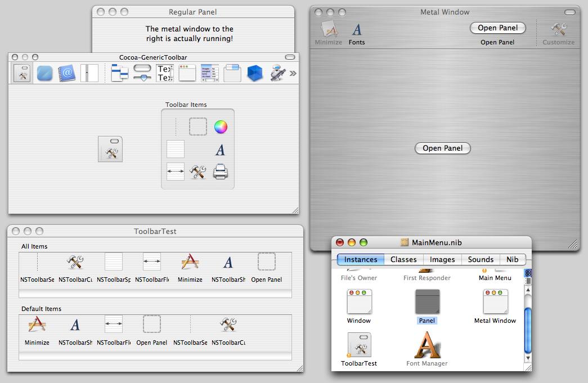Click the address book palette icon
The width and height of the screenshot is (588, 383).
click(x=66, y=73)
